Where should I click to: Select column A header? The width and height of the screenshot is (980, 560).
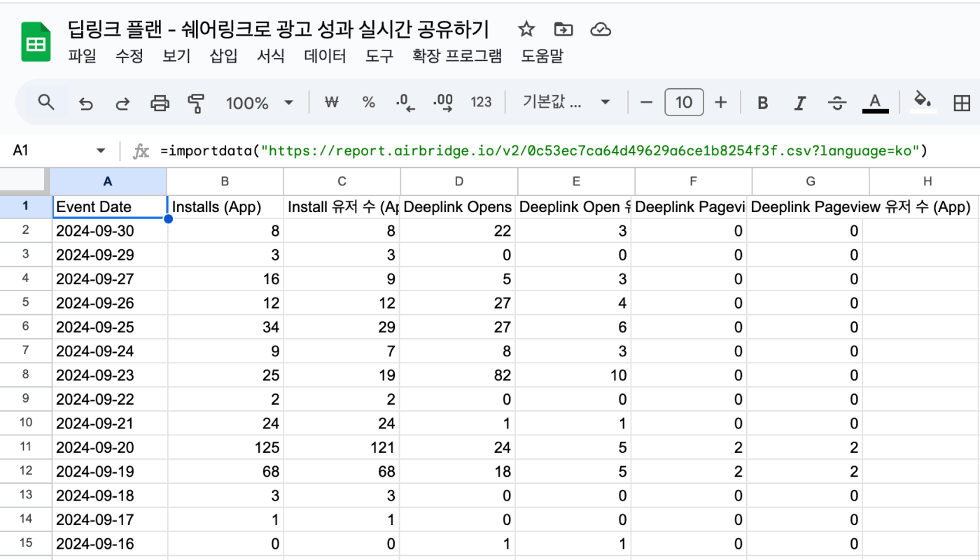[x=108, y=181]
